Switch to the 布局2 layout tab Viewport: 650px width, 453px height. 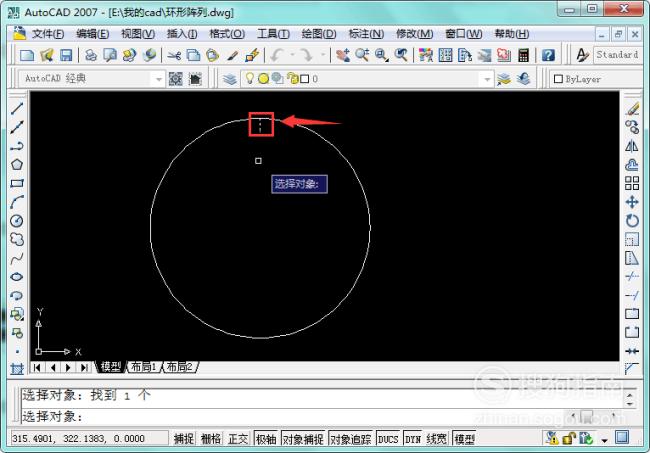[x=179, y=367]
